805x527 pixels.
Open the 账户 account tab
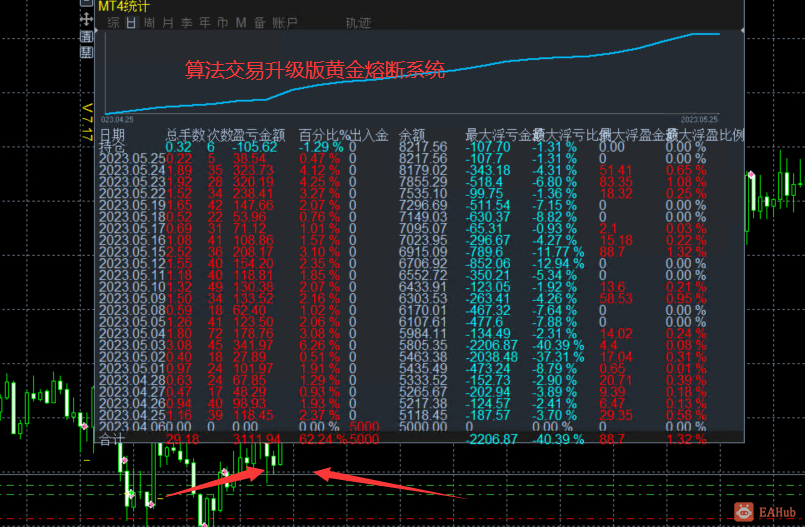[x=285, y=23]
